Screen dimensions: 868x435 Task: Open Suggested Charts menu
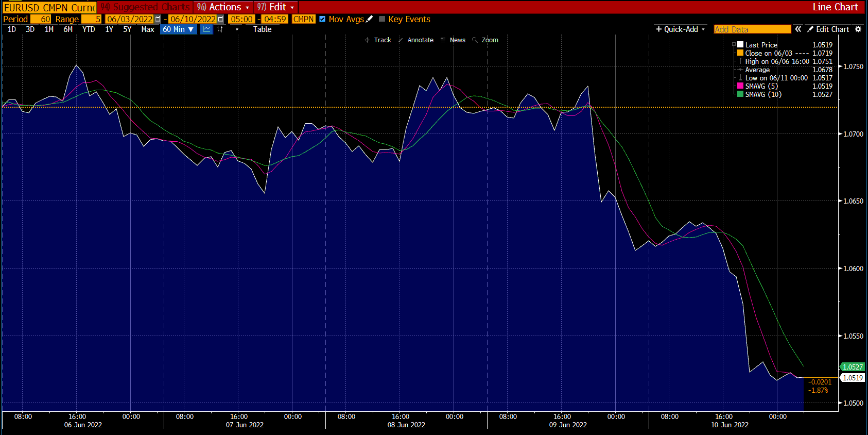[145, 7]
